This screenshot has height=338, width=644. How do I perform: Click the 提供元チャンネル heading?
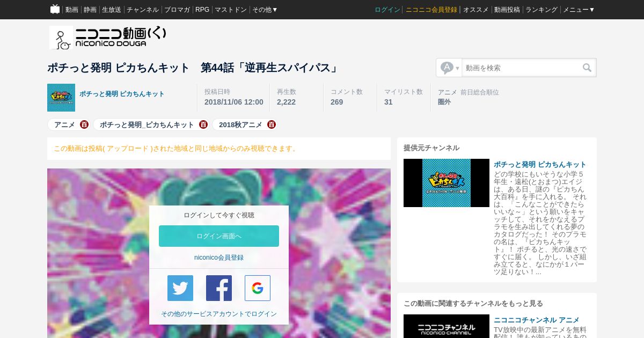431,148
